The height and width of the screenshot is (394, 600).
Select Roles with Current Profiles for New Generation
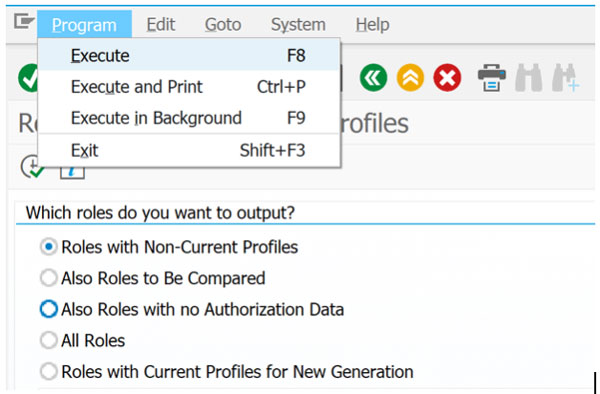tap(49, 371)
